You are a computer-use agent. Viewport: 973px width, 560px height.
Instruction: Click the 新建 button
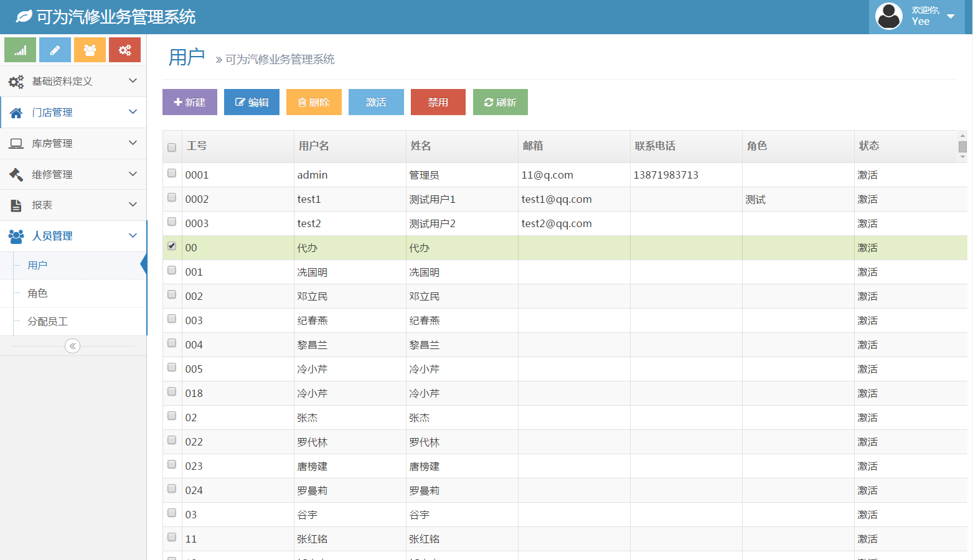pos(190,102)
